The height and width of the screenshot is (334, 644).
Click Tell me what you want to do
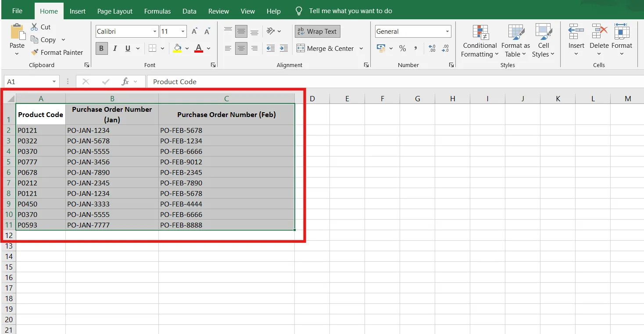tap(351, 11)
